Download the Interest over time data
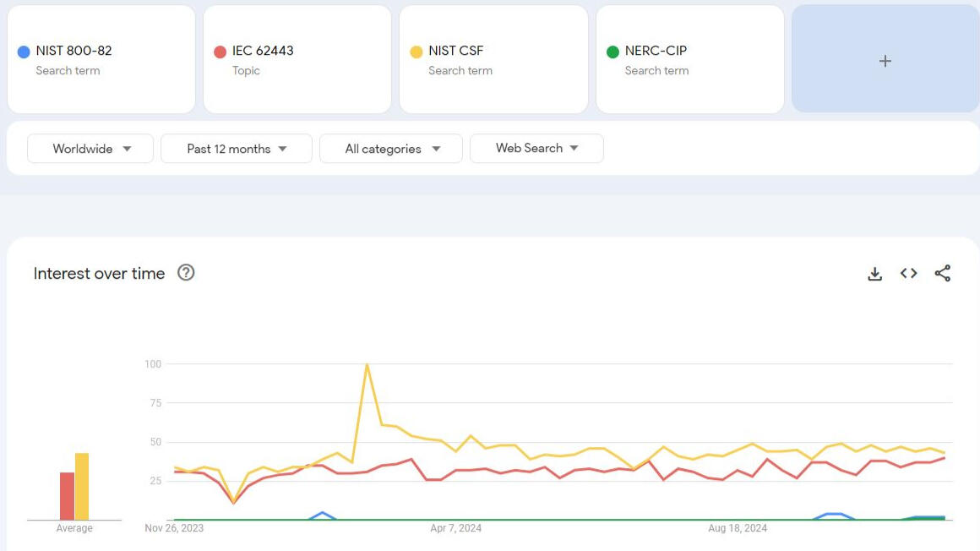Screen dimensions: 980x551 pos(874,274)
